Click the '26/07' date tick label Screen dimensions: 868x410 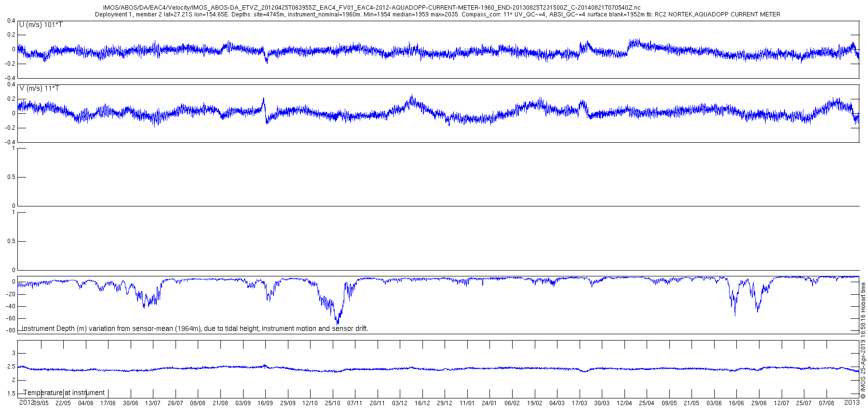tap(176, 403)
